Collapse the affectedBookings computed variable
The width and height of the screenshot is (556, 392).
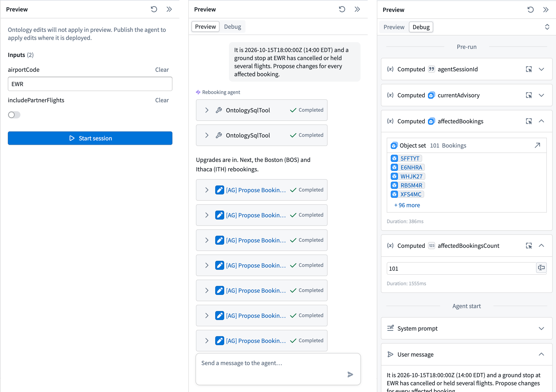[541, 121]
